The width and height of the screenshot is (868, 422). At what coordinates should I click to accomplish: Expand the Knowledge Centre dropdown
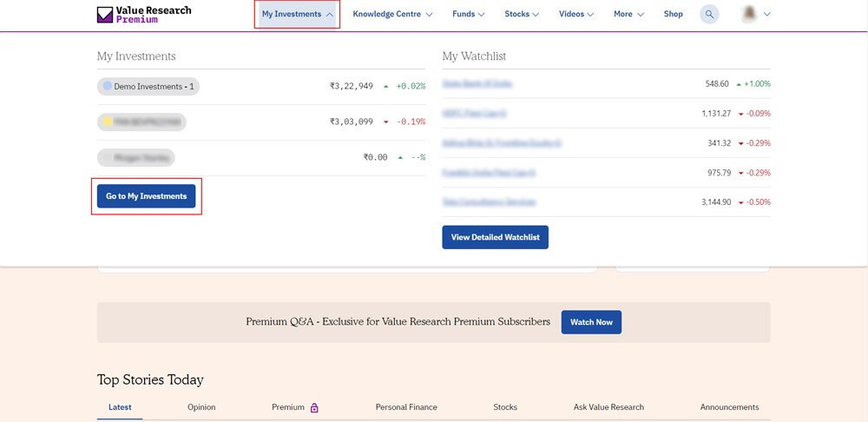click(392, 14)
